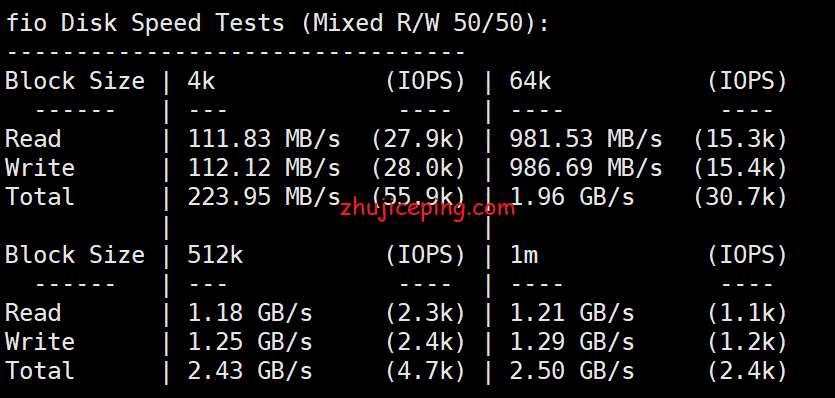The width and height of the screenshot is (835, 398).
Task: Select the 1m total 2.50 GB/s value
Action: (572, 371)
